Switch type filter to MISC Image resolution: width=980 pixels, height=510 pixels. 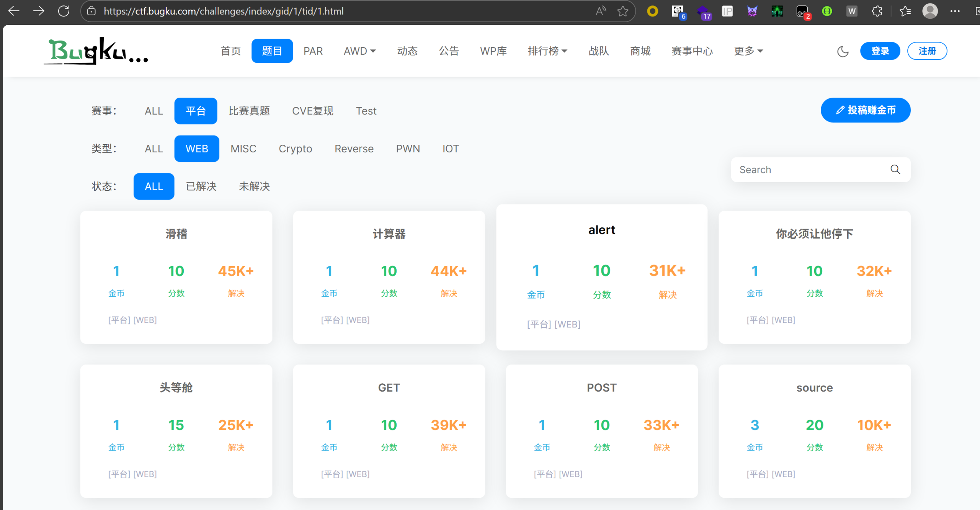pos(243,149)
